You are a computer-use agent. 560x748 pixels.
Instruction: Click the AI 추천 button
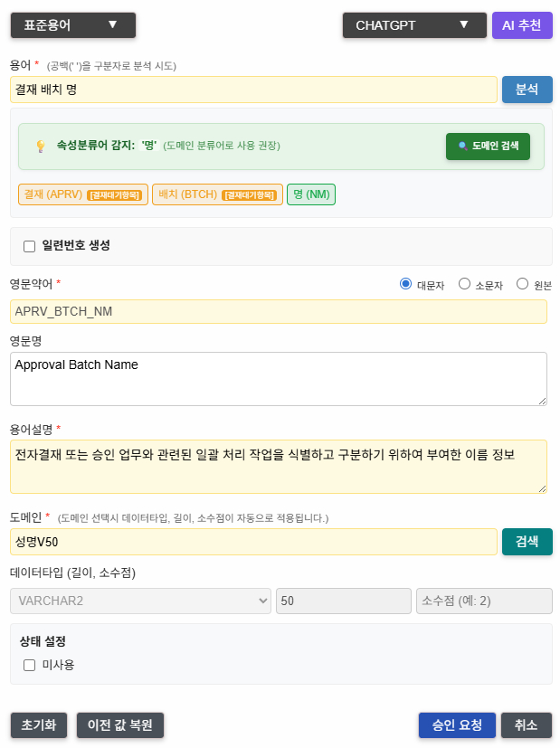tap(522, 25)
